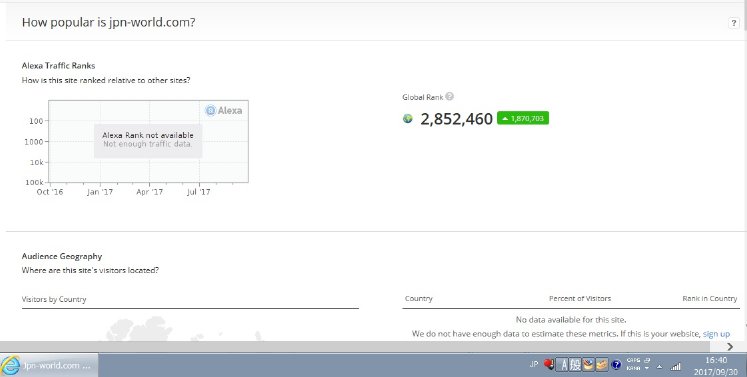Toggle the IME conversion mode 般 button
747x377 pixels.
coord(575,365)
